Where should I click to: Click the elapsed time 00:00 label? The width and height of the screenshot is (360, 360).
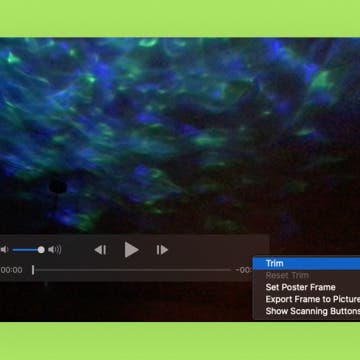[x=11, y=270]
